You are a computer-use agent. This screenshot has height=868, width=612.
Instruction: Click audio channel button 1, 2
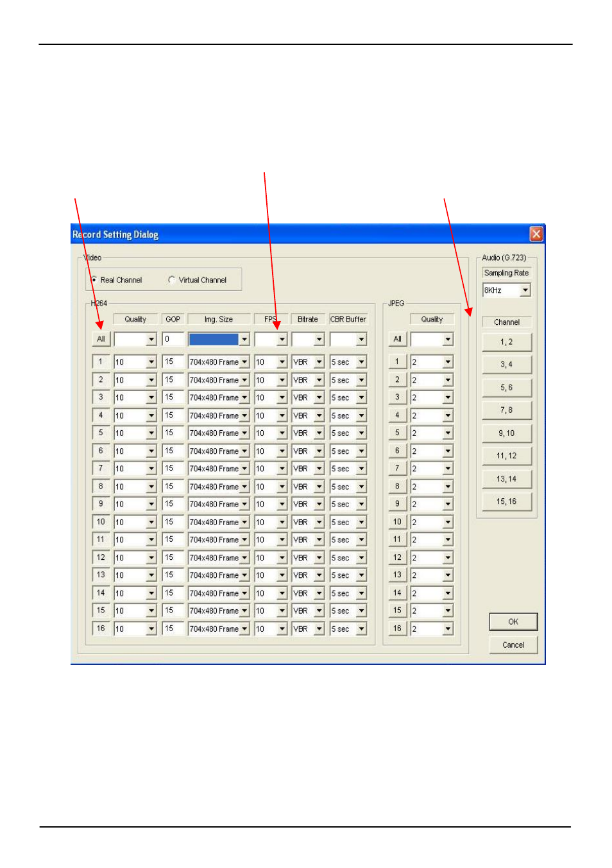[x=506, y=342]
